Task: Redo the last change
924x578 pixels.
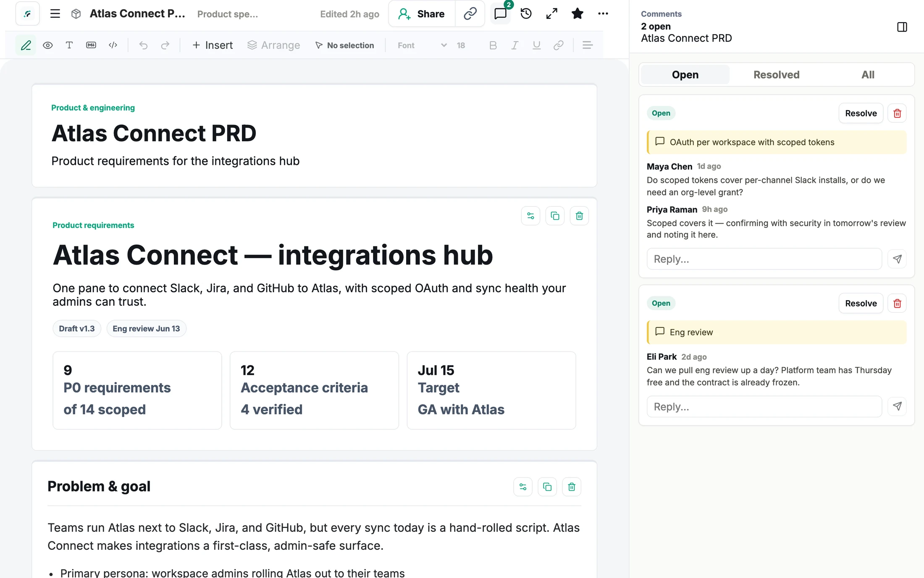Action: (165, 45)
